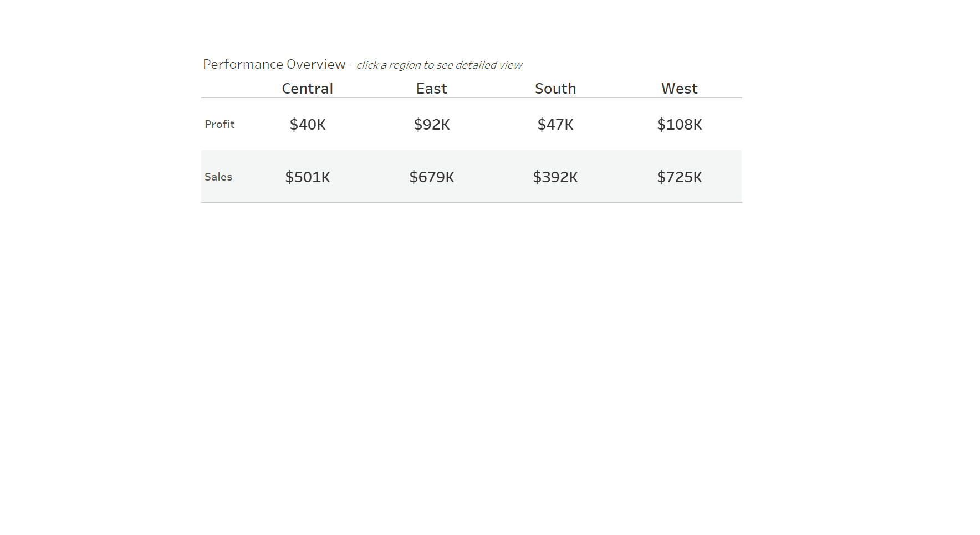Click the italic region hint subtitle
Screen dimensions: 980x535
point(439,65)
